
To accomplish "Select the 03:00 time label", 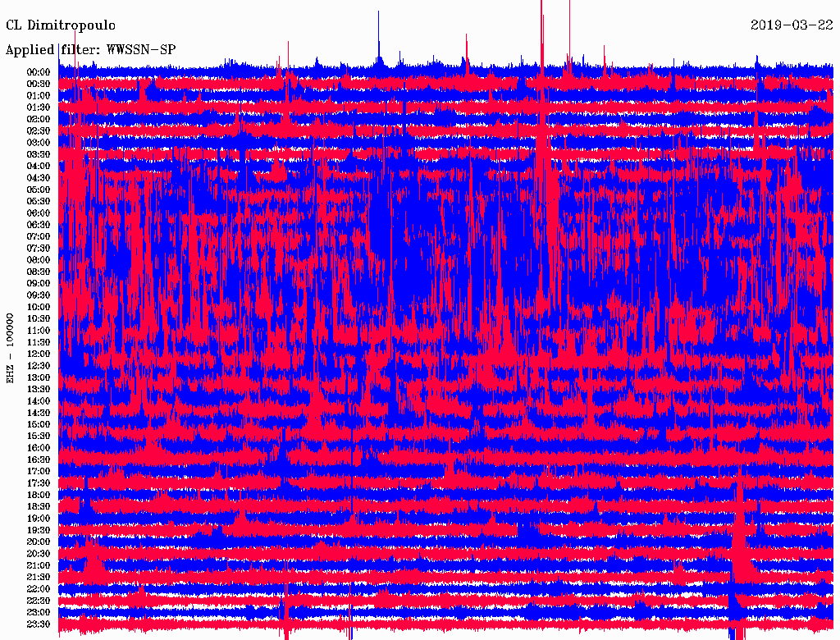I will click(39, 143).
